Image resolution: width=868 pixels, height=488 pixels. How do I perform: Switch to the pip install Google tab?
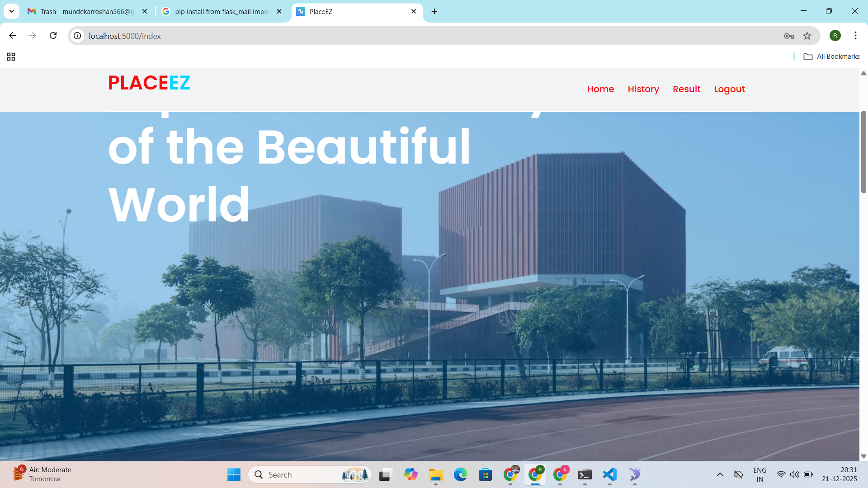(222, 11)
